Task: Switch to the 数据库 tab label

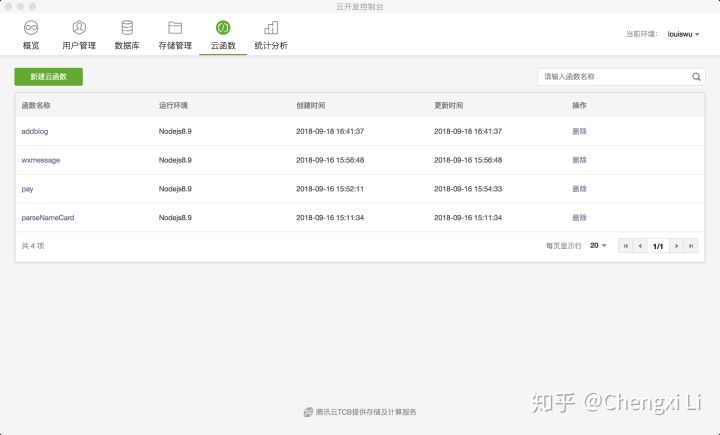Action: tap(127, 45)
